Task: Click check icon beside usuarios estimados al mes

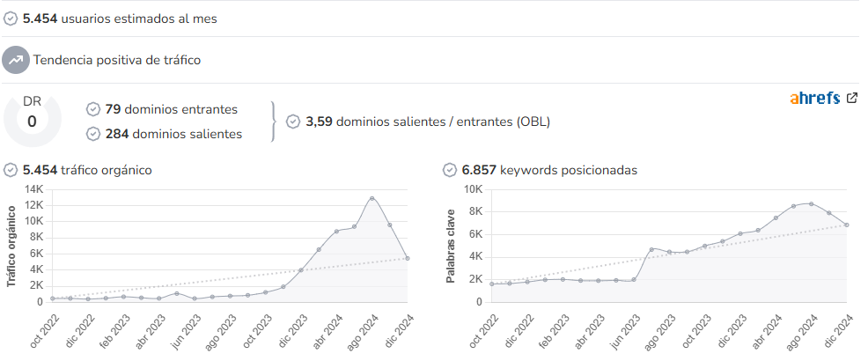Action: [11, 18]
